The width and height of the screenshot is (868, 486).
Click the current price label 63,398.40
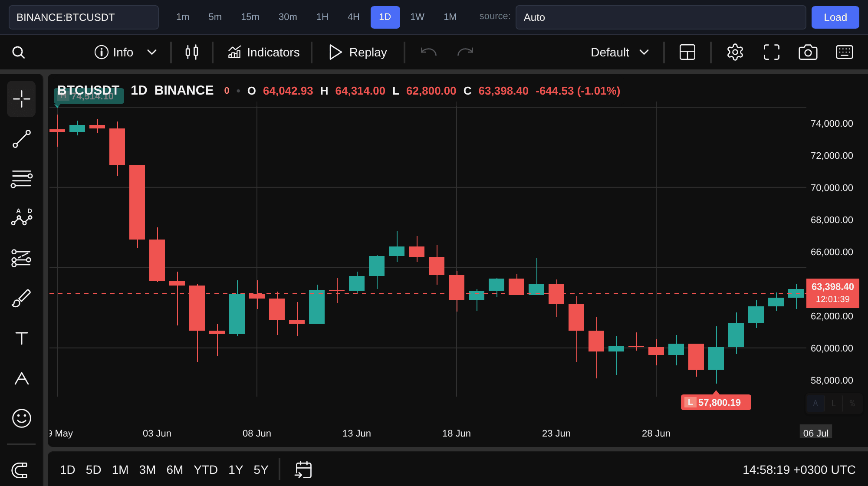click(832, 293)
